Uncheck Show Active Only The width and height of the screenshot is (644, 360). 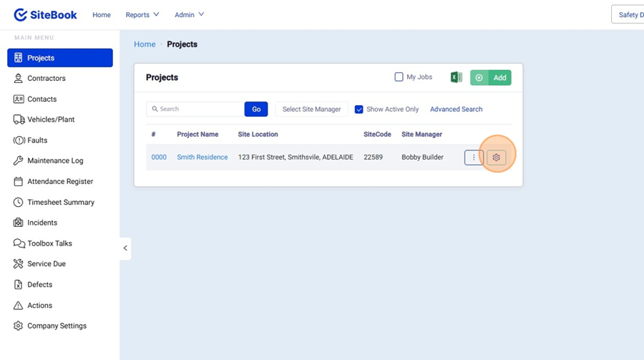tap(359, 110)
